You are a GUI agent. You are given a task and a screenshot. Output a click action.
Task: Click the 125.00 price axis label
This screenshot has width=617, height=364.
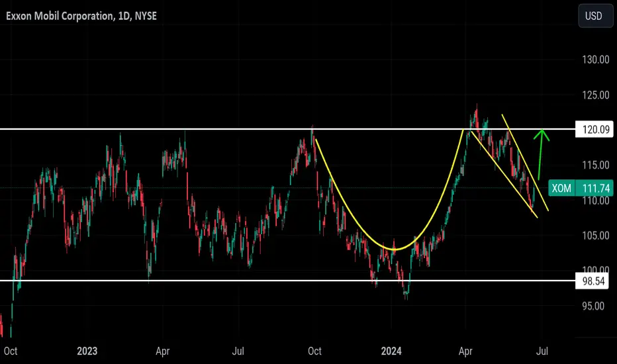(595, 95)
